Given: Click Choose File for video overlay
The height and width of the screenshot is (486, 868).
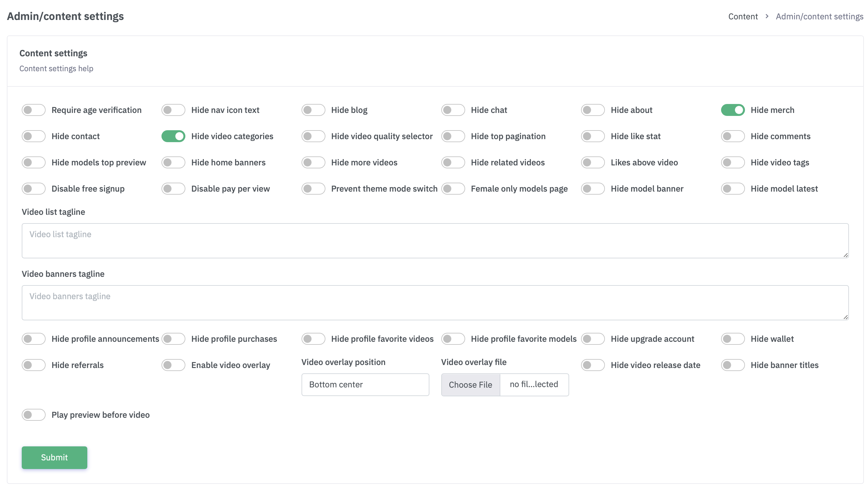Looking at the screenshot, I should (471, 385).
